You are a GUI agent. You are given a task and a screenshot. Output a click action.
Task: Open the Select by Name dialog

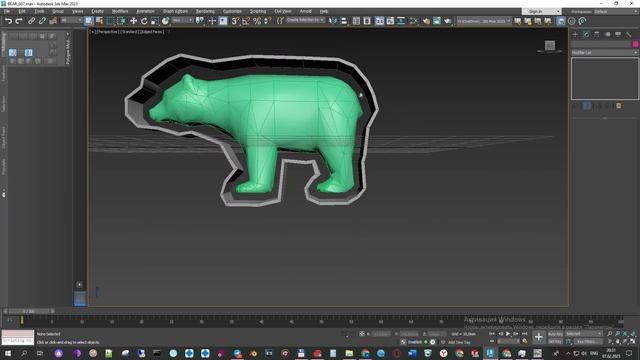coord(99,21)
